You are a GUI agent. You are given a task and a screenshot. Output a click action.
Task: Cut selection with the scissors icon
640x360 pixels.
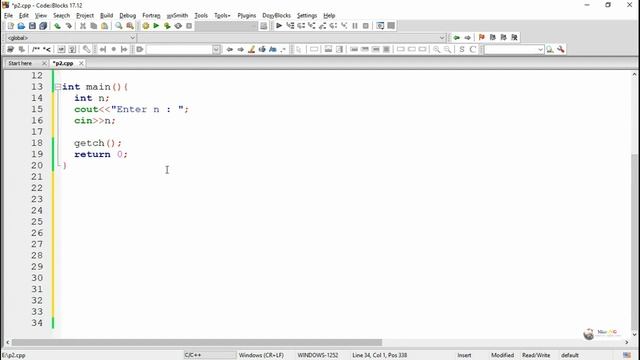point(83,26)
